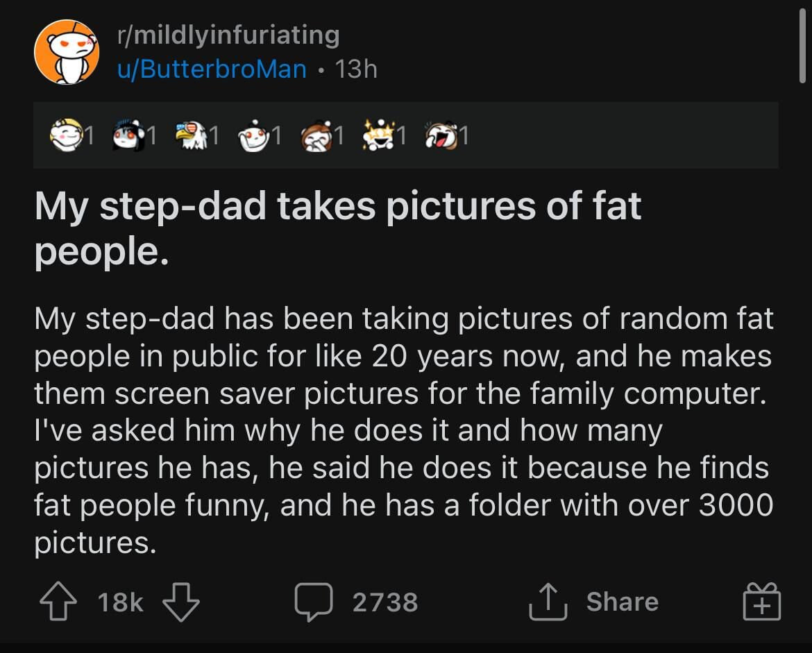Open the r/mildlyinfuriating subreddit avatar
Screen dimensions: 812x653
click(67, 53)
